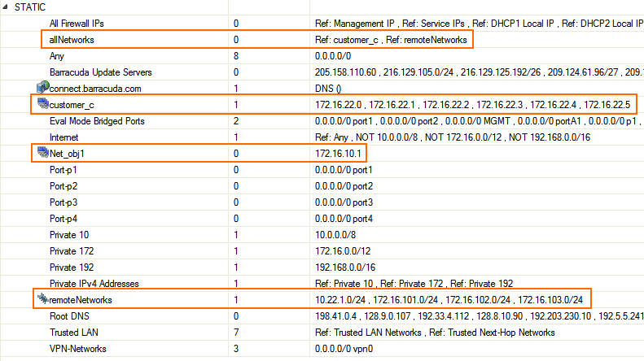
Task: Select the Port-p2 object
Action: (64, 186)
